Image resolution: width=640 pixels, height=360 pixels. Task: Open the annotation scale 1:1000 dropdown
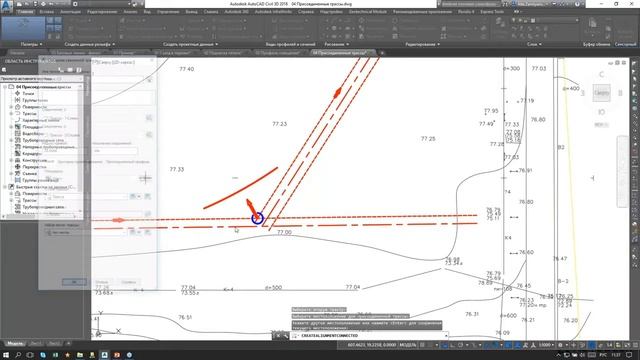(x=546, y=345)
